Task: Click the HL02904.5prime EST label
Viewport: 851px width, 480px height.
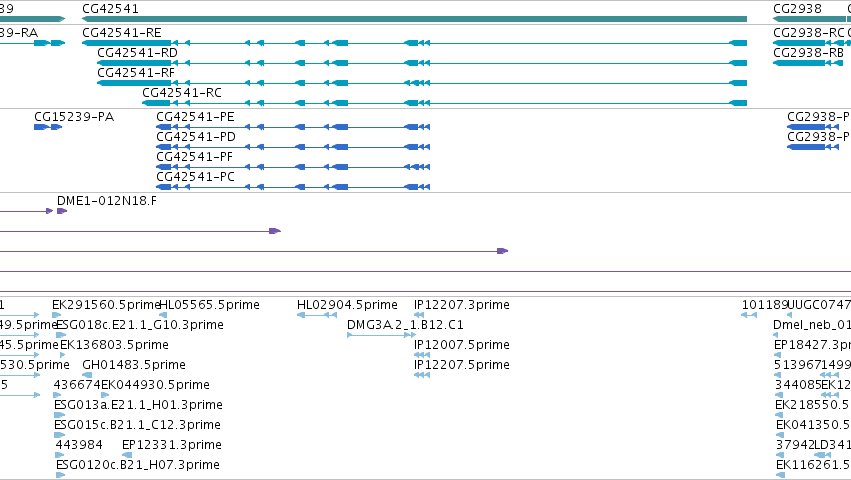Action: click(347, 305)
